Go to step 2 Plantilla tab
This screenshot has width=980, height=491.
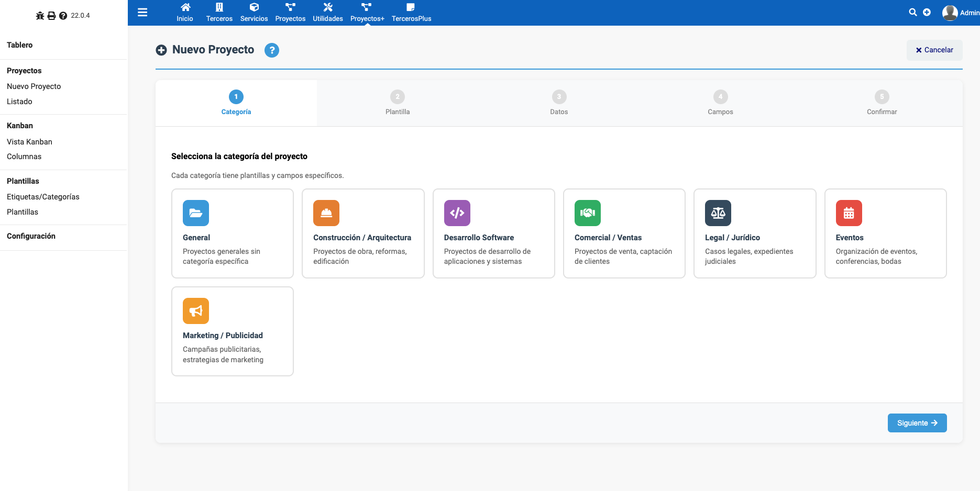pos(398,103)
